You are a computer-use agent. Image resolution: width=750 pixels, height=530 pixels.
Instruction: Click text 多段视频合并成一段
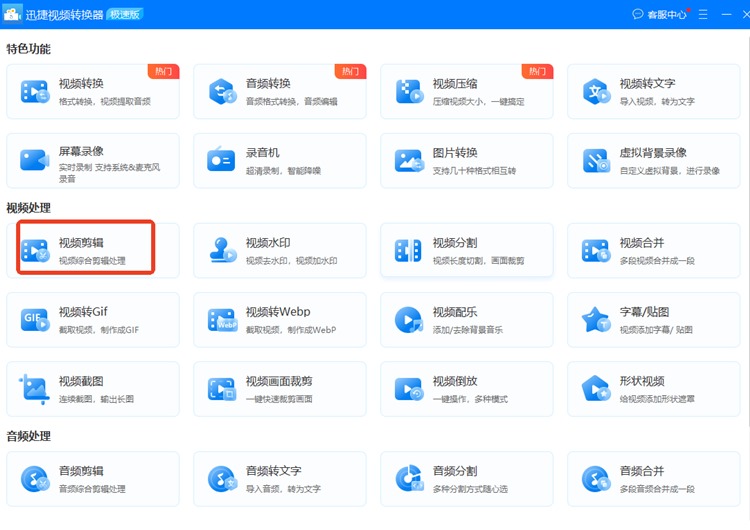[657, 261]
